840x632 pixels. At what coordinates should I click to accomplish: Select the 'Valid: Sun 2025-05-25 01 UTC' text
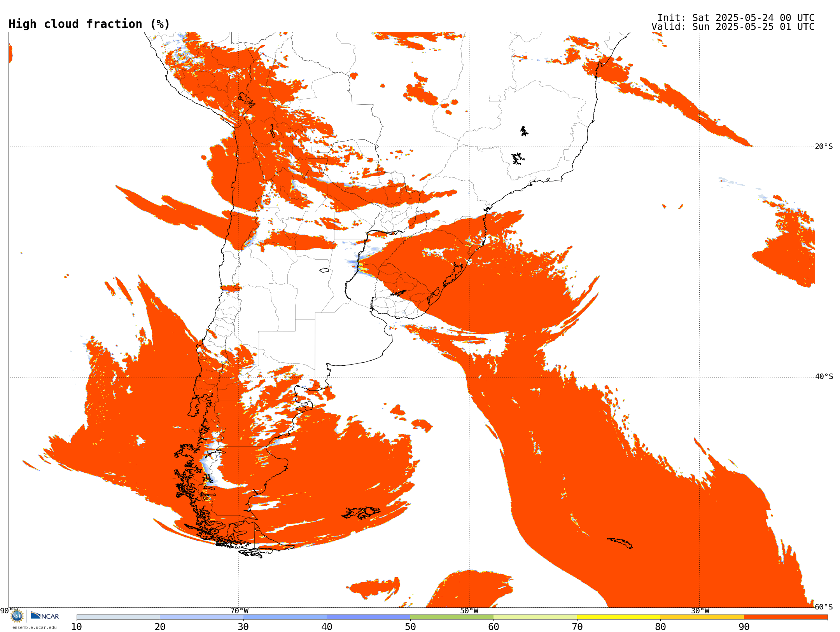click(x=733, y=27)
